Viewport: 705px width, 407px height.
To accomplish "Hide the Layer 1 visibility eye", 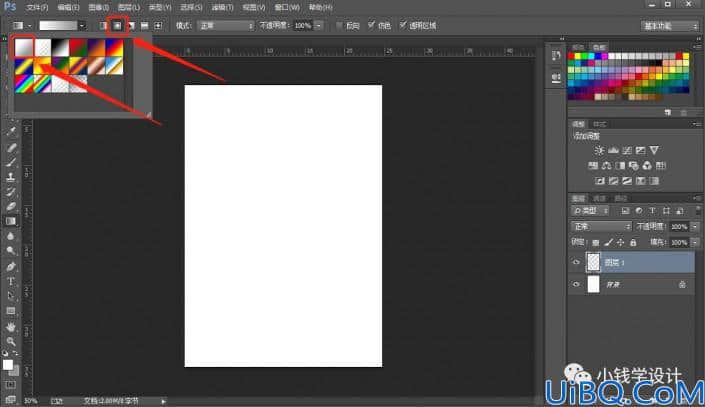I will coord(576,262).
